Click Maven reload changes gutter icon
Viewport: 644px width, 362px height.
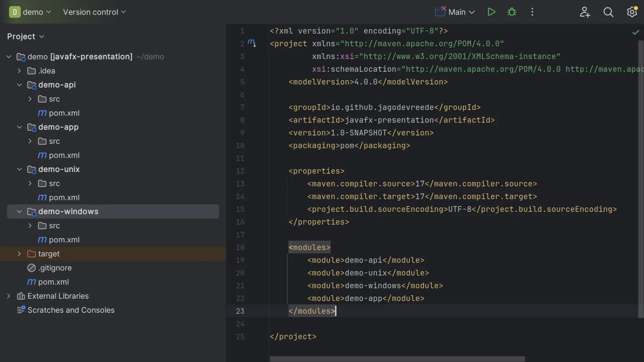pyautogui.click(x=252, y=42)
